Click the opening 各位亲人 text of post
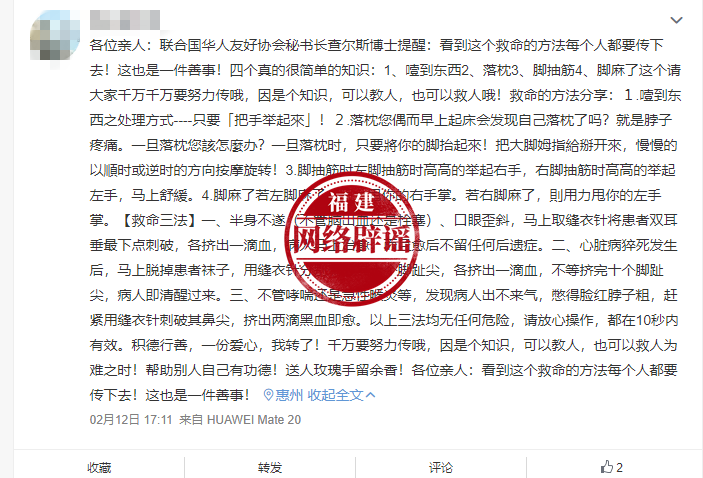Screen dimensions: 703x478 (117, 45)
